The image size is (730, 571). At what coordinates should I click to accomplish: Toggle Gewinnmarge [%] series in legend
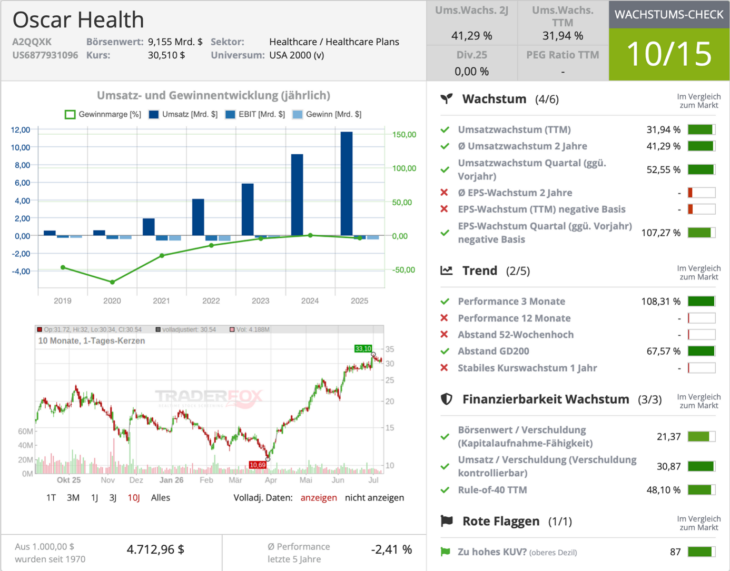pyautogui.click(x=103, y=114)
